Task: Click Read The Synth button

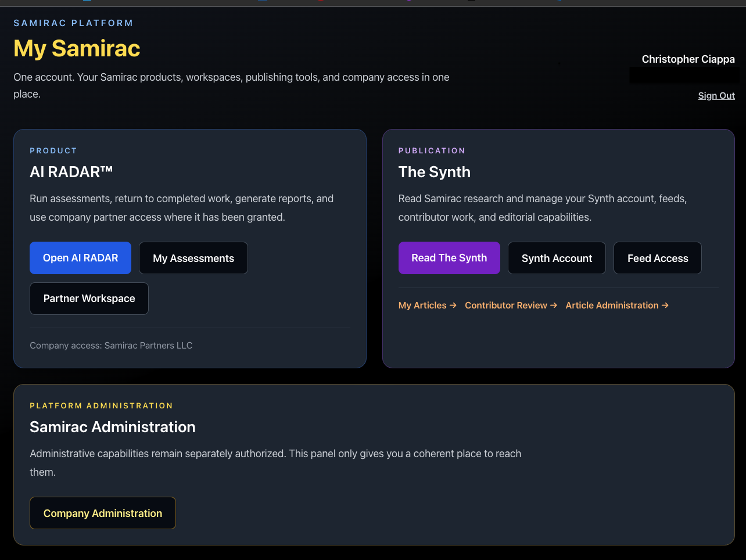Action: coord(449,258)
